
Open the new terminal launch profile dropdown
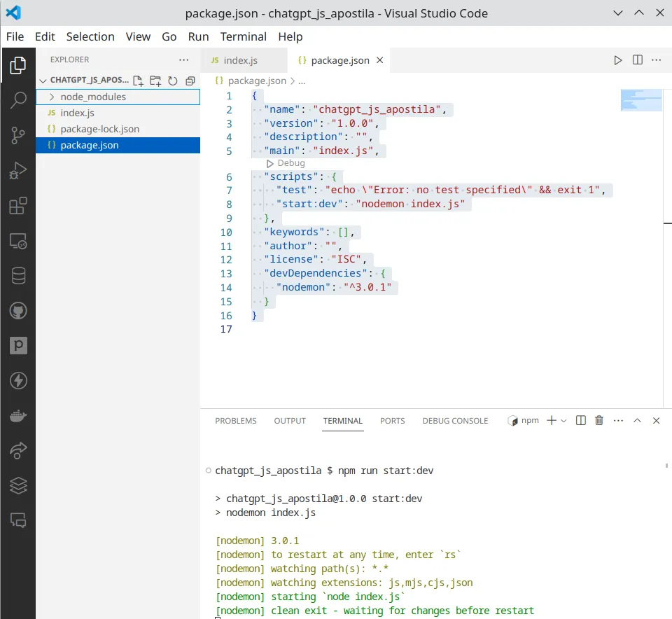point(563,421)
